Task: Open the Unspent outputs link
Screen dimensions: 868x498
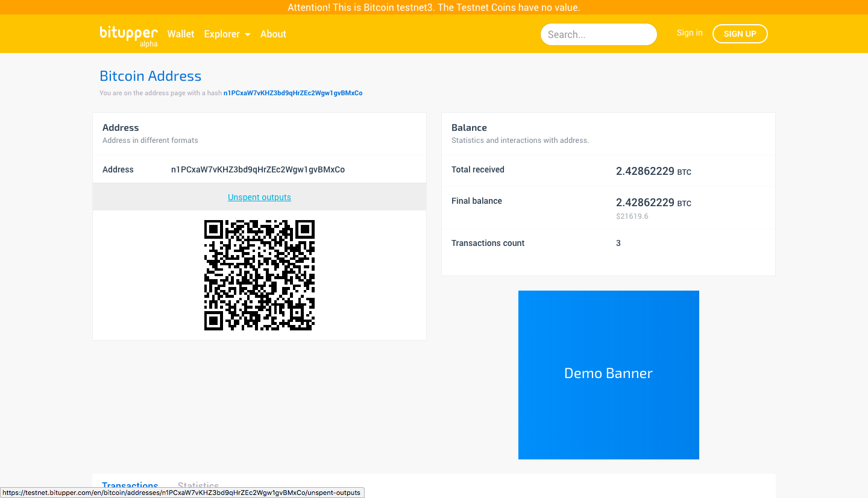Action: [259, 197]
